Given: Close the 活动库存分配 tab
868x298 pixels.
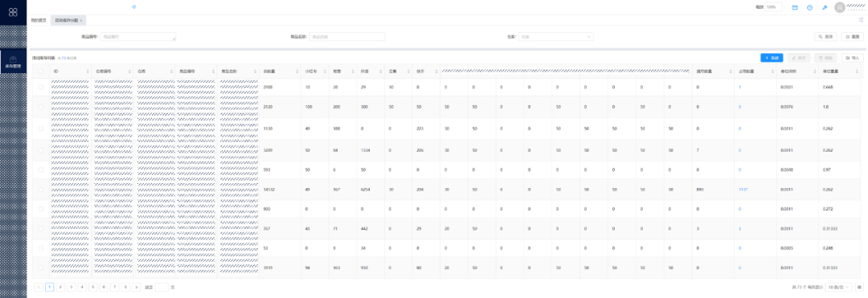Looking at the screenshot, I should coord(81,20).
